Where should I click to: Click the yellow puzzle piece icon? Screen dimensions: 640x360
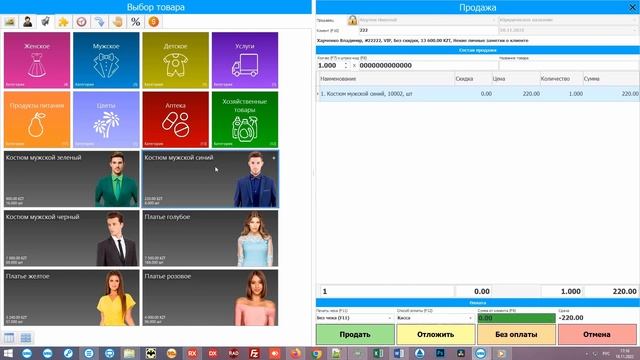[x=63, y=22]
